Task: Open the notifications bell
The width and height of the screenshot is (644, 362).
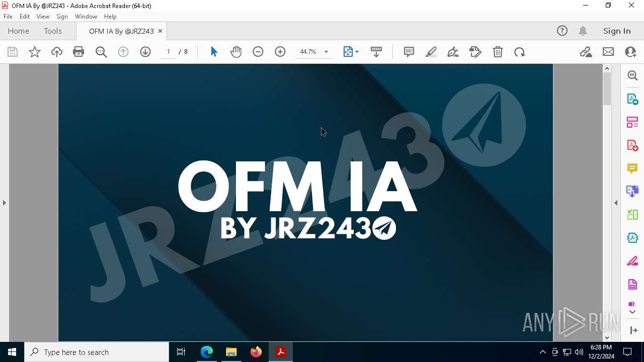Action: pyautogui.click(x=583, y=31)
